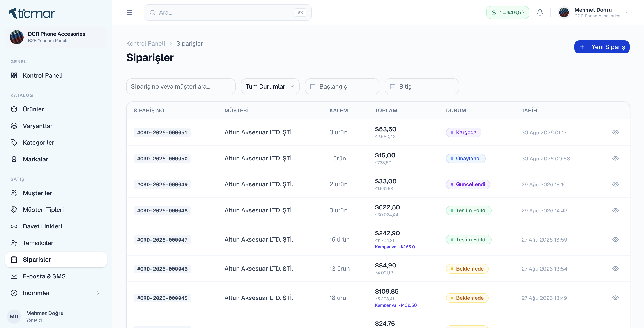Click the DGR Phone Accesories store card

56,37
